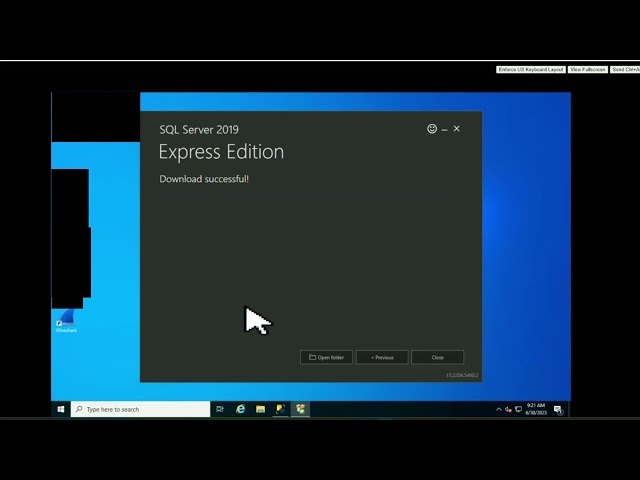Click the network tray icon

point(518,409)
